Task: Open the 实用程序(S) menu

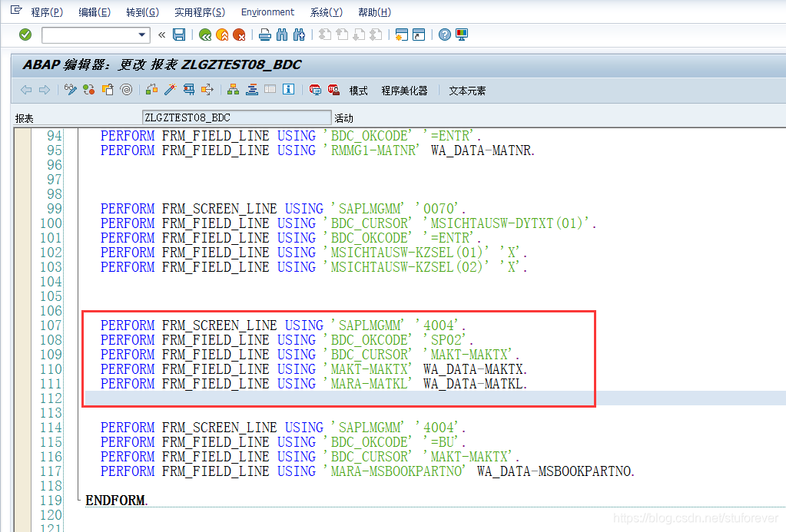Action: click(x=200, y=12)
